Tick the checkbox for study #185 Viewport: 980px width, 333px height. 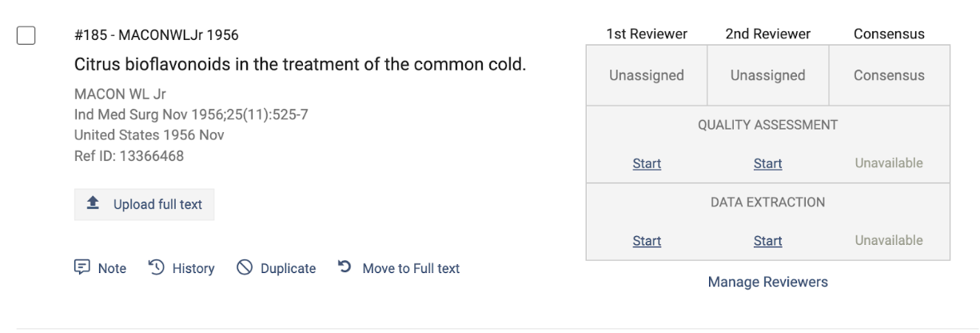[26, 35]
